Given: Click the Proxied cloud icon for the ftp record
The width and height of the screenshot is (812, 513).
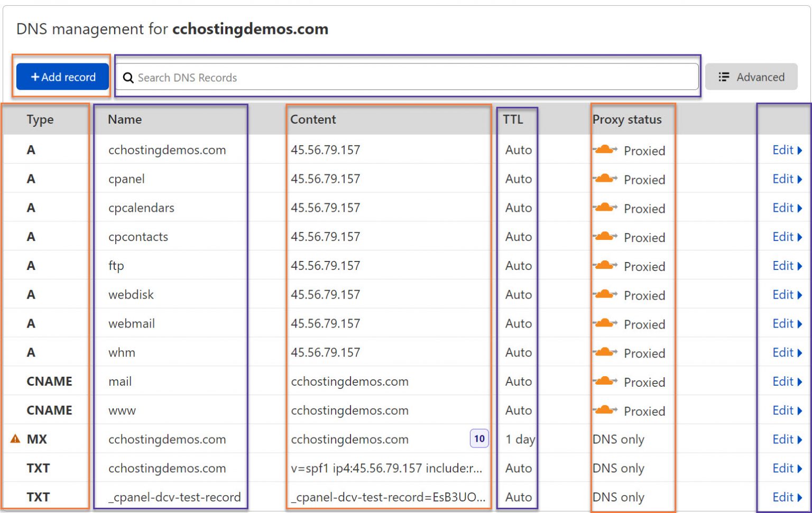Looking at the screenshot, I should pos(604,265).
